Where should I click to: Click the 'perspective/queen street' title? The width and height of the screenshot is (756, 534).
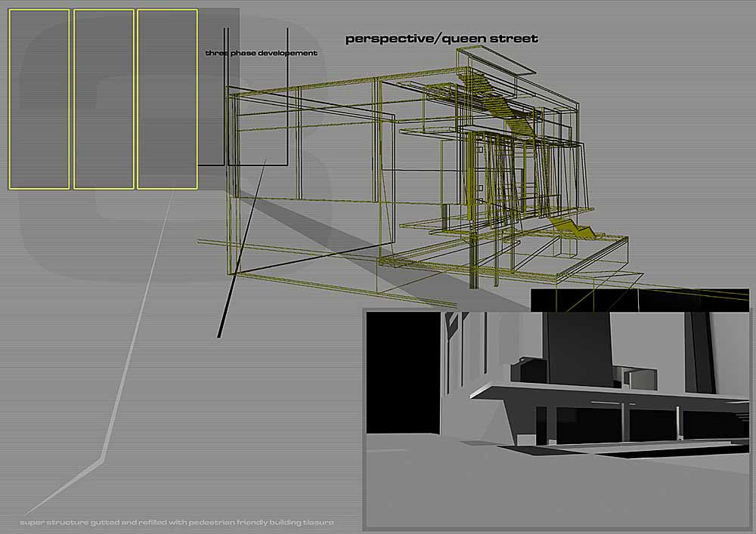click(442, 39)
